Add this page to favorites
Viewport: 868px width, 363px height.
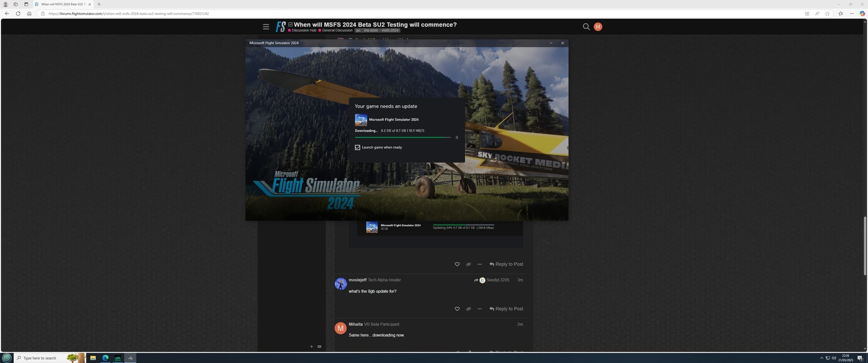click(x=827, y=14)
